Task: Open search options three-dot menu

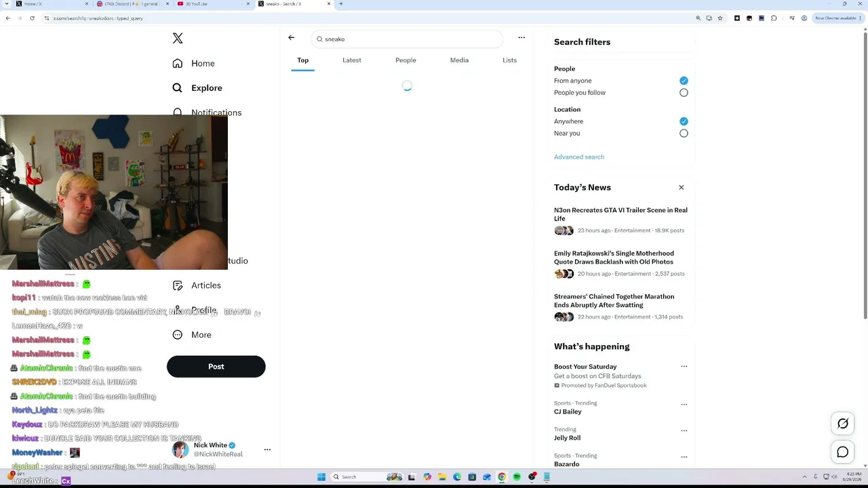Action: pyautogui.click(x=521, y=38)
